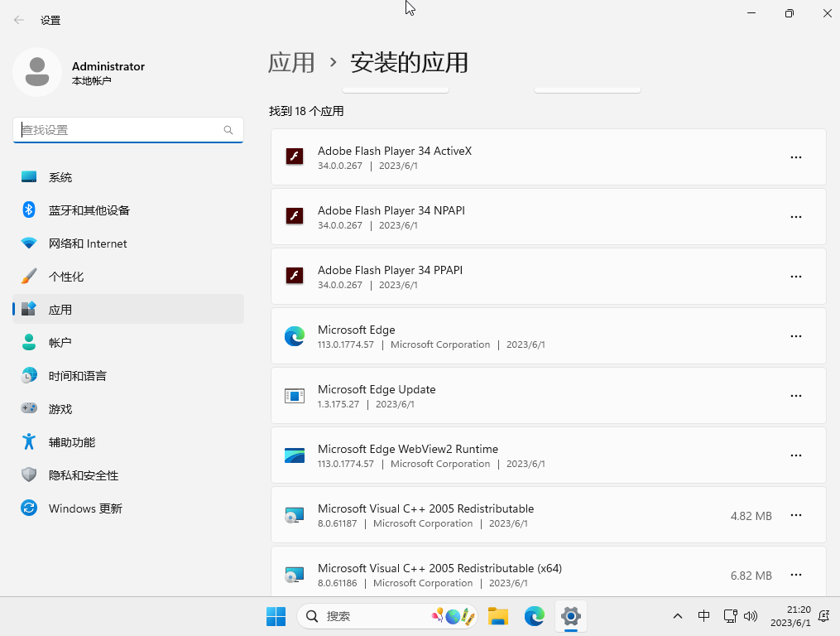This screenshot has height=636, width=840.
Task: Go to 系统 settings category
Action: click(x=128, y=177)
